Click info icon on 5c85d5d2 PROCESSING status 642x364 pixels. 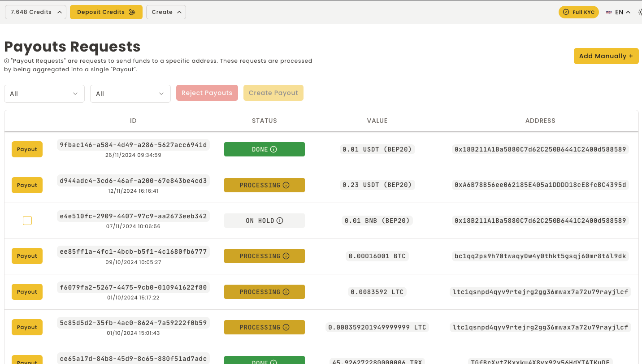click(x=286, y=327)
